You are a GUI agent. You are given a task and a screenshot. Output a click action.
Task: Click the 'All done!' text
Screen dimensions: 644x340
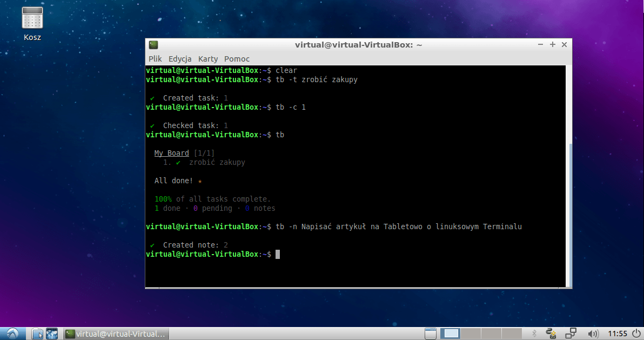[173, 181]
